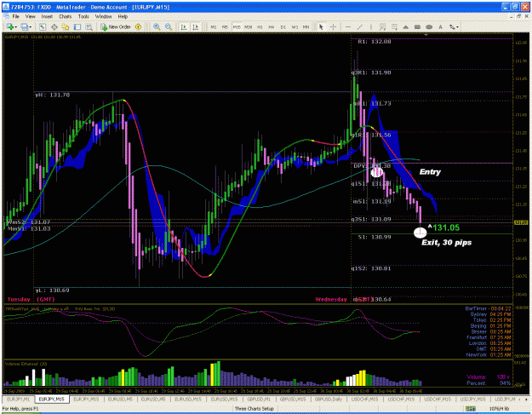Open the New Chart toolbar icon
Viewport: 532px width, 414px height.
[9, 26]
